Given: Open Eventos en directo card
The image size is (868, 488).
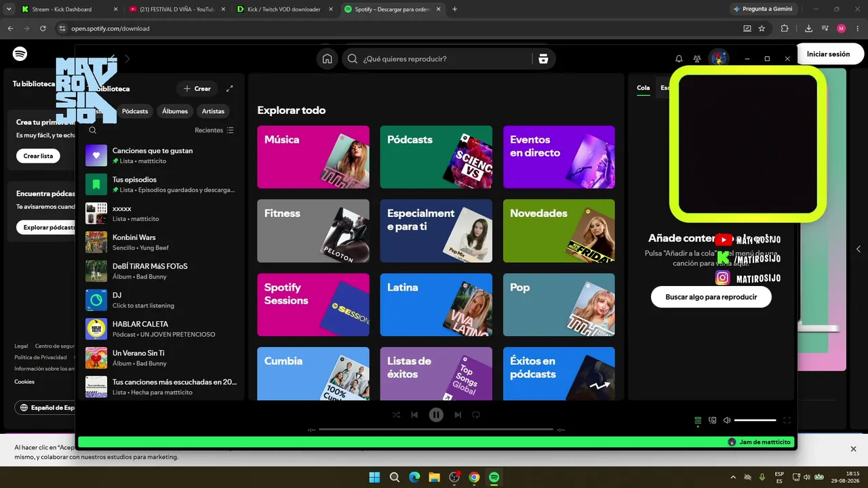Looking at the screenshot, I should point(559,157).
